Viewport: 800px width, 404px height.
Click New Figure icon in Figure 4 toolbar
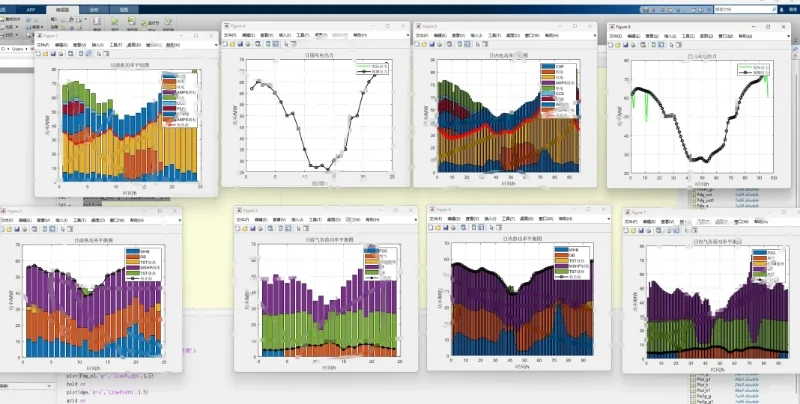click(x=225, y=44)
